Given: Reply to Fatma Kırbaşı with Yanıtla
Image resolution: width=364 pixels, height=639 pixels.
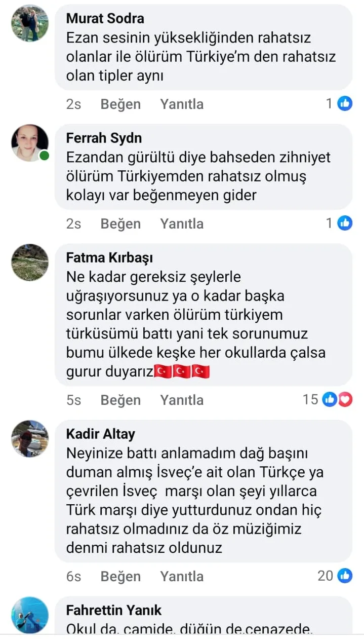Looking at the screenshot, I should (182, 400).
